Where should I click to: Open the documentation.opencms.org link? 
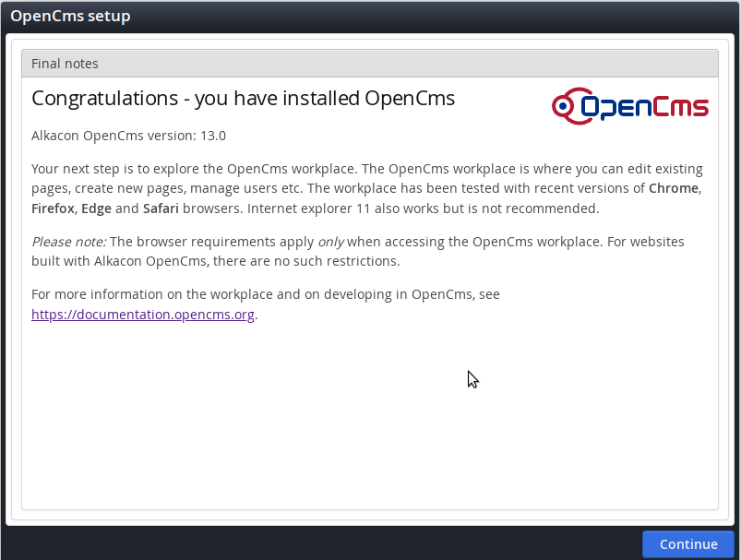[143, 314]
